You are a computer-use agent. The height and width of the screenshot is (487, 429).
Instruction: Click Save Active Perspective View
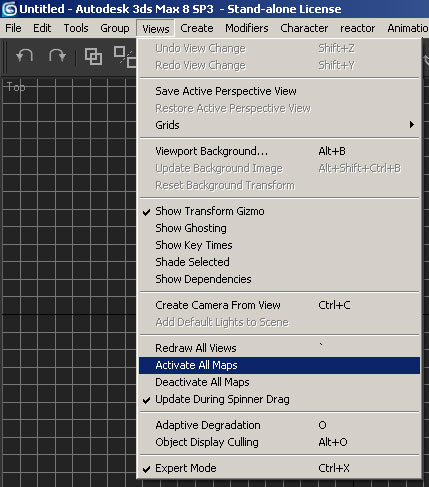coord(279,91)
